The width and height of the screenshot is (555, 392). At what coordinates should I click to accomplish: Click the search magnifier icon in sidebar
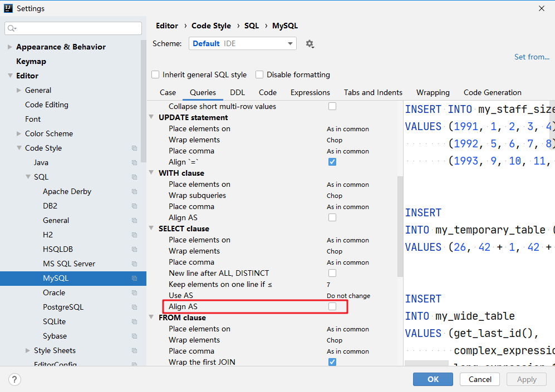tap(12, 28)
